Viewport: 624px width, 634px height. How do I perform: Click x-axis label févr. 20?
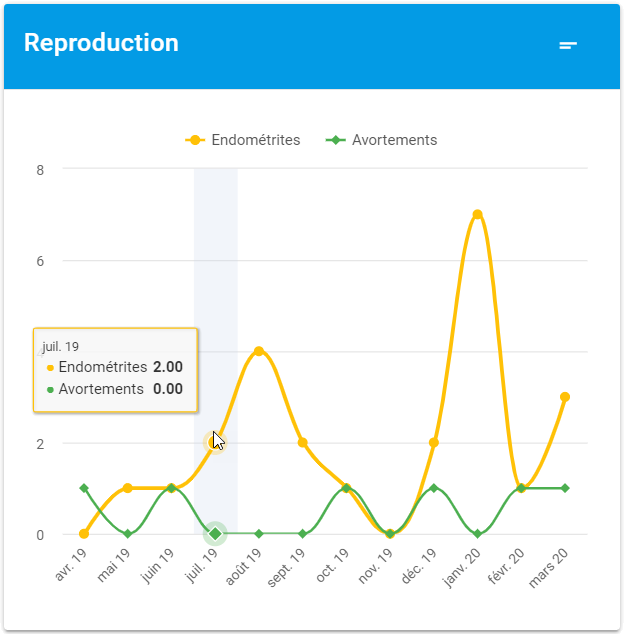tap(506, 566)
